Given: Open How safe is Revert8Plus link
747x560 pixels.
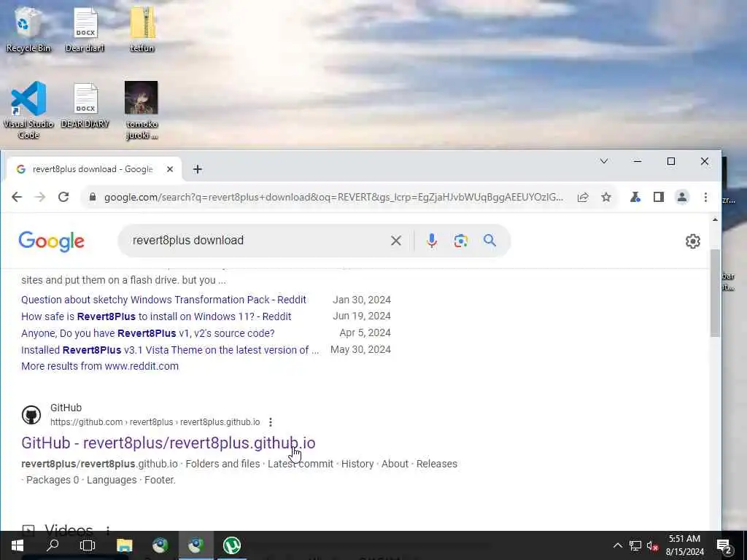Looking at the screenshot, I should pyautogui.click(x=156, y=316).
